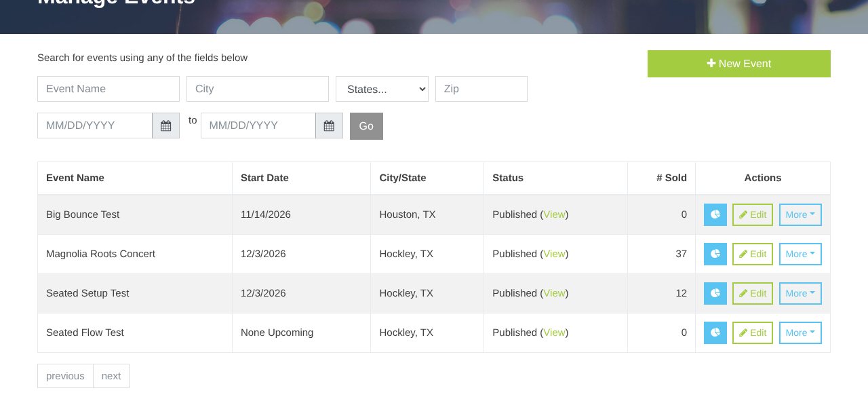Screen dimensions: 868x399
Task: Create a New Event
Action: [739, 64]
